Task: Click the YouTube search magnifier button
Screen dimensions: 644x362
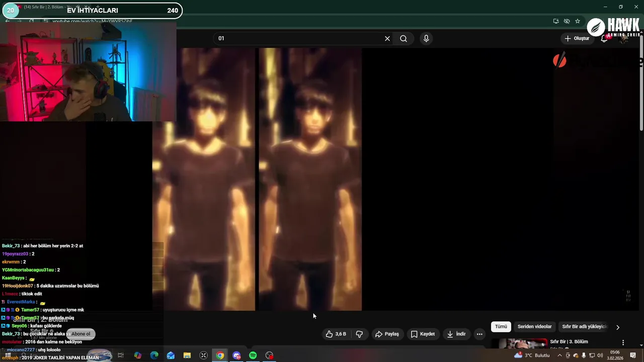Action: coord(404,38)
